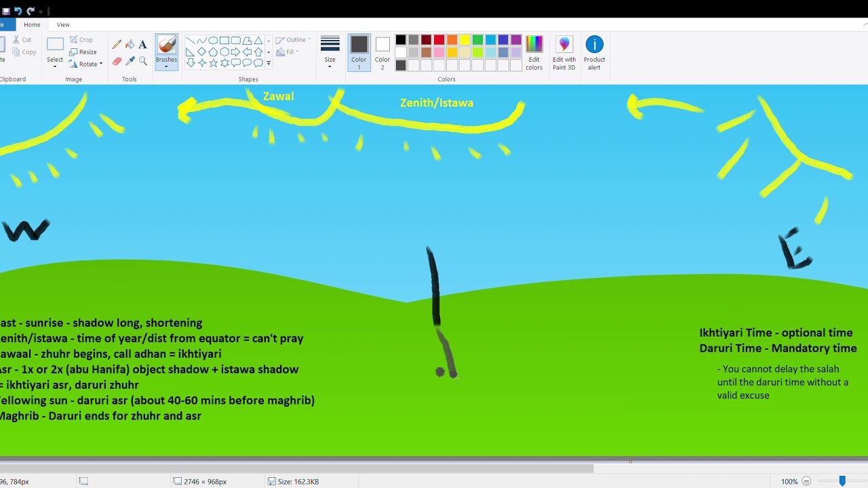
Task: Choose the Triangle shape
Action: 258,41
